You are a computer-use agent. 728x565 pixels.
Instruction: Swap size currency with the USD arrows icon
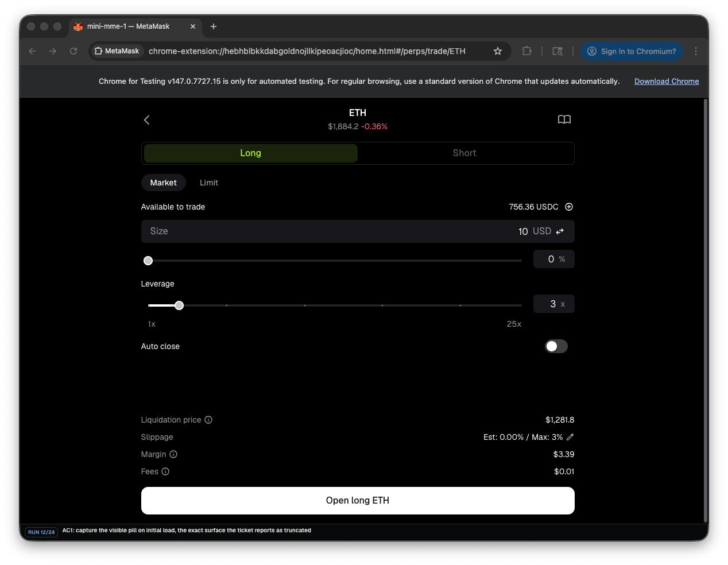point(560,231)
